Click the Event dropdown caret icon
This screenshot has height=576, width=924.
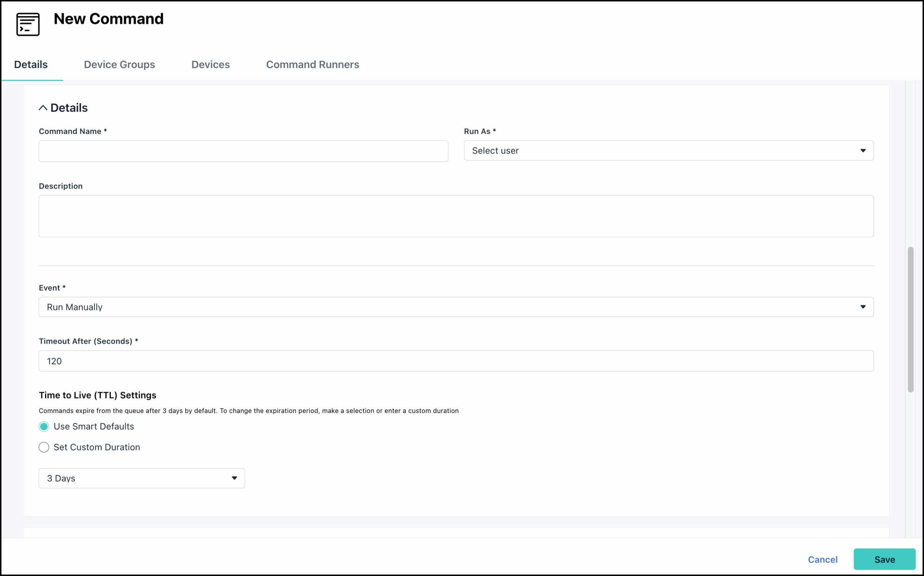[863, 307]
